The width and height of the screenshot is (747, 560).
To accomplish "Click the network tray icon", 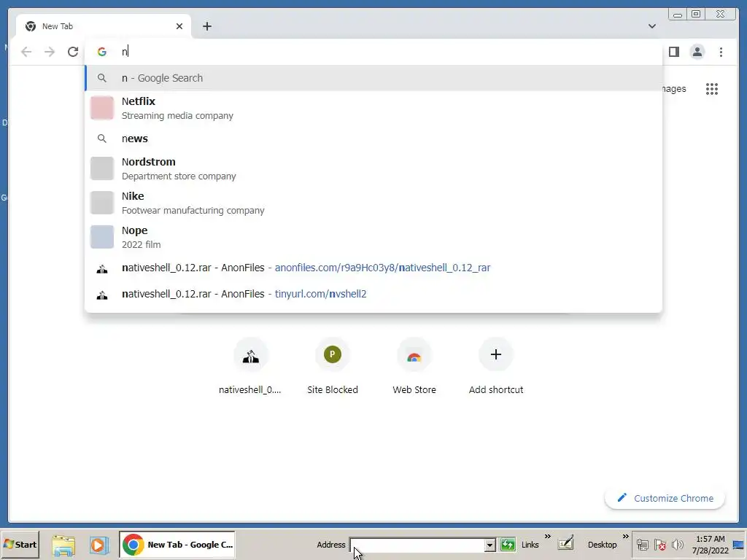I will 643,545.
